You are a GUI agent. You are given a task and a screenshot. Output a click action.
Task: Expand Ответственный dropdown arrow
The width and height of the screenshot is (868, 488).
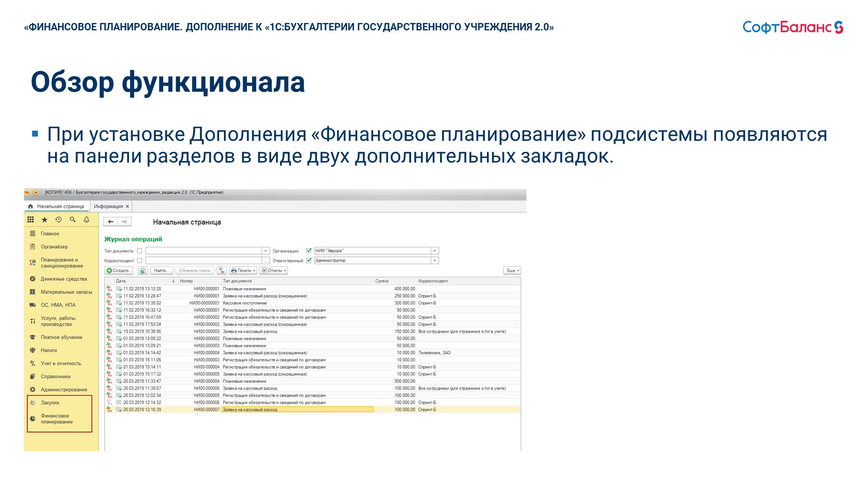434,261
